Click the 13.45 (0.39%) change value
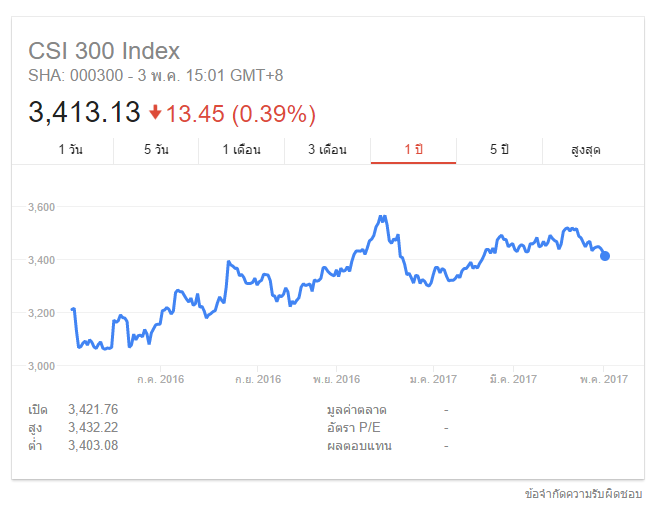The width and height of the screenshot is (662, 513). 240,113
